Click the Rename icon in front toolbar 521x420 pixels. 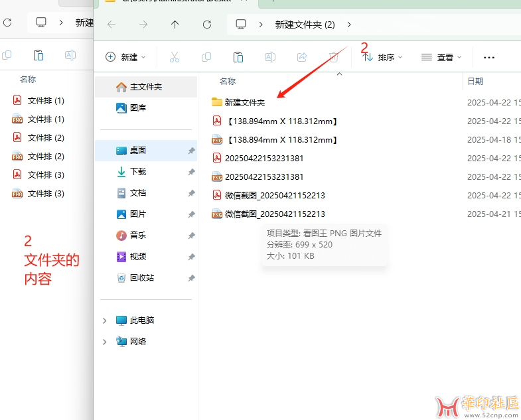(x=270, y=58)
